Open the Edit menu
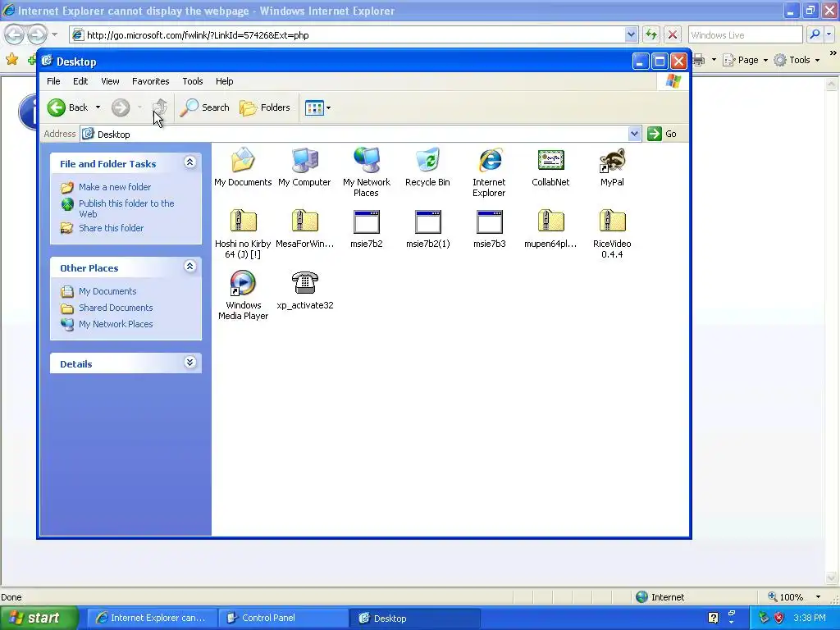The image size is (840, 630). click(80, 81)
